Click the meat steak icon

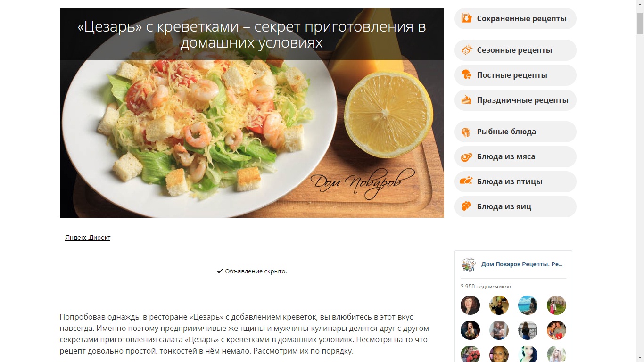point(466,156)
